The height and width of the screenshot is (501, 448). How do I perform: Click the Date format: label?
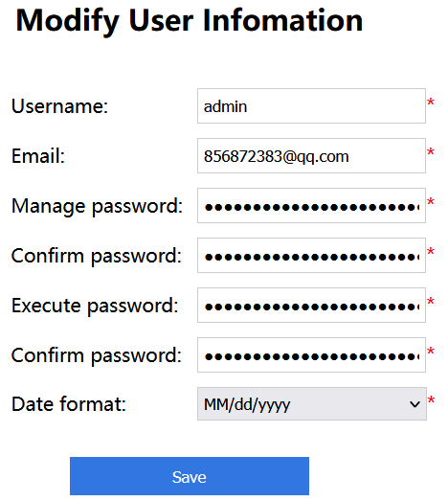pos(69,404)
